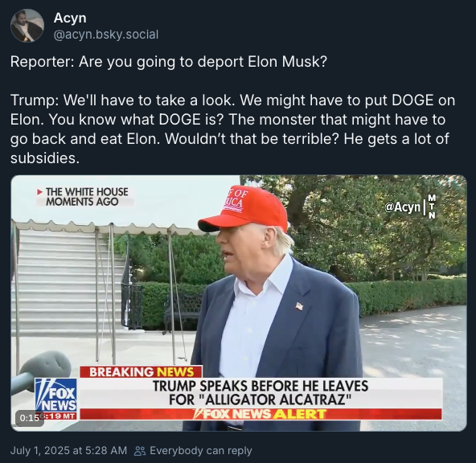Click the red triangle beside White House label
The height and width of the screenshot is (463, 476).
click(x=39, y=192)
